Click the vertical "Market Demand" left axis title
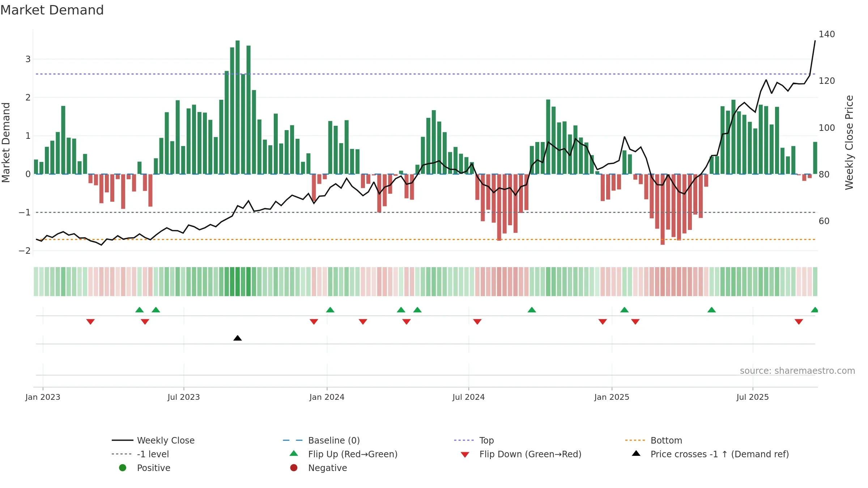Screen dimensions: 868x488 (6, 142)
